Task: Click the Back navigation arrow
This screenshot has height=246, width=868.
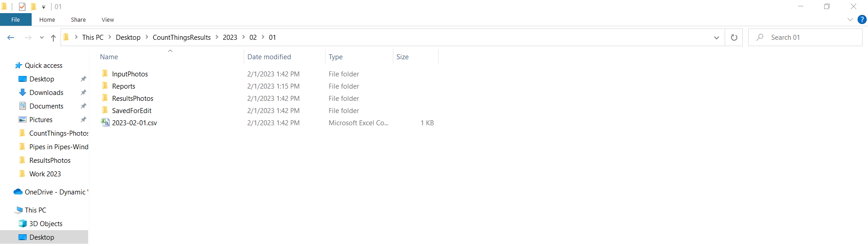Action: (11, 38)
